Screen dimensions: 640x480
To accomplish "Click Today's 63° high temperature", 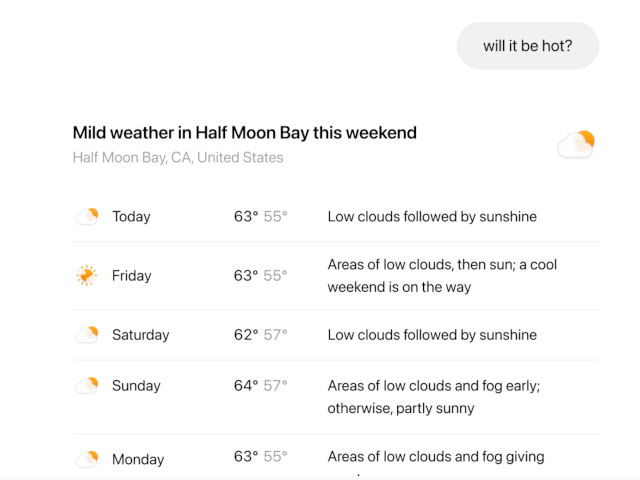I will coord(246,216).
